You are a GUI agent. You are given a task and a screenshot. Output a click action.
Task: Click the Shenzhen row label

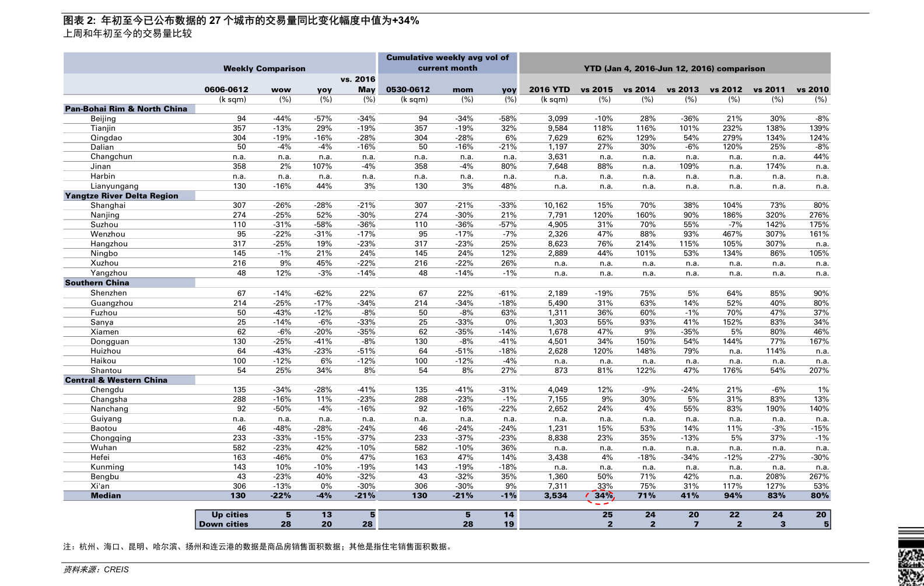[108, 293]
